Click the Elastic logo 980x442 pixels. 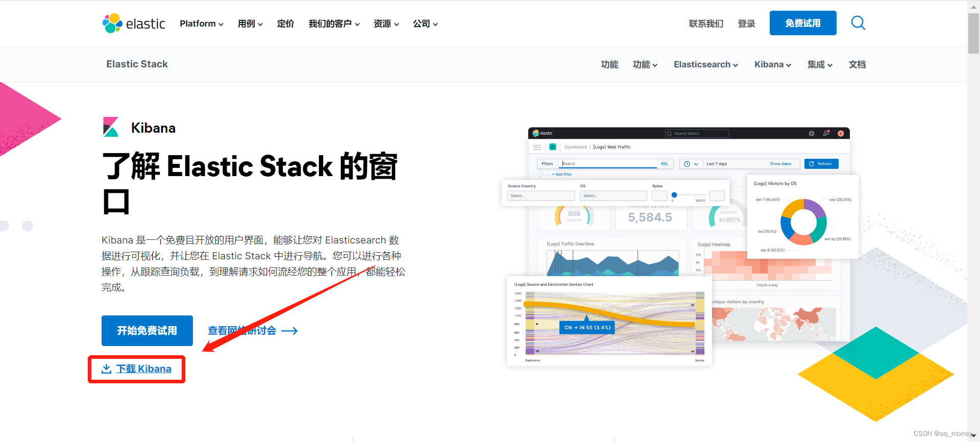pos(134,23)
